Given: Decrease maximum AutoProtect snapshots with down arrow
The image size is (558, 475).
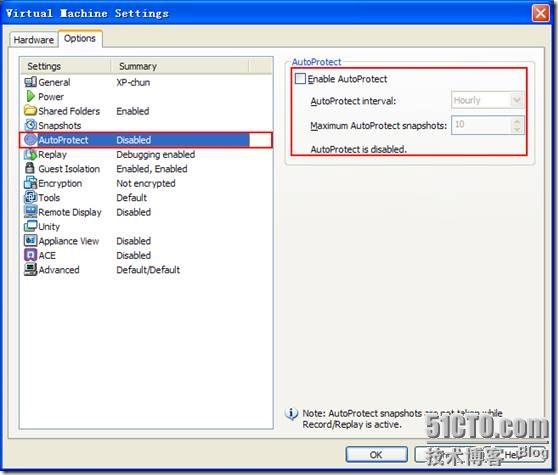Looking at the screenshot, I should [517, 129].
